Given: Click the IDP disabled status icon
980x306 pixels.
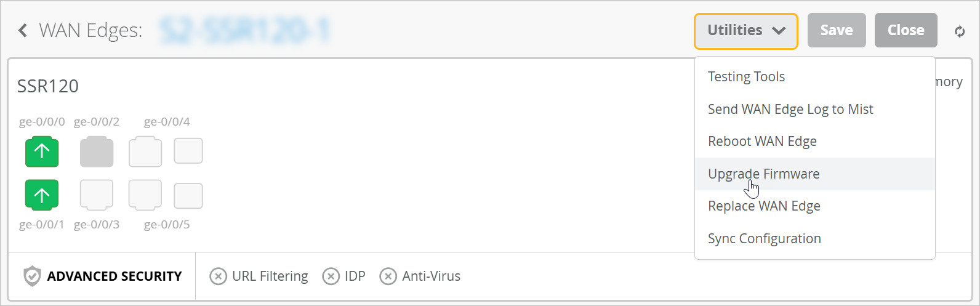Looking at the screenshot, I should (x=331, y=276).
